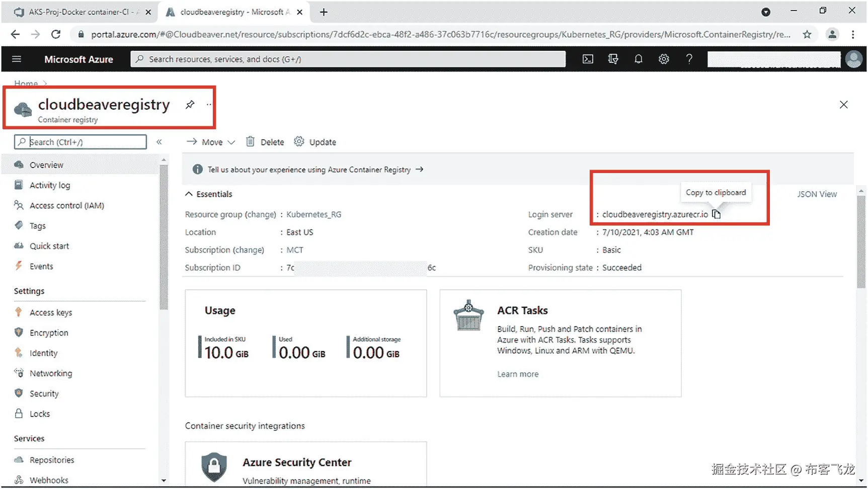This screenshot has height=489, width=868.
Task: Open a new browser tab
Action: click(324, 12)
